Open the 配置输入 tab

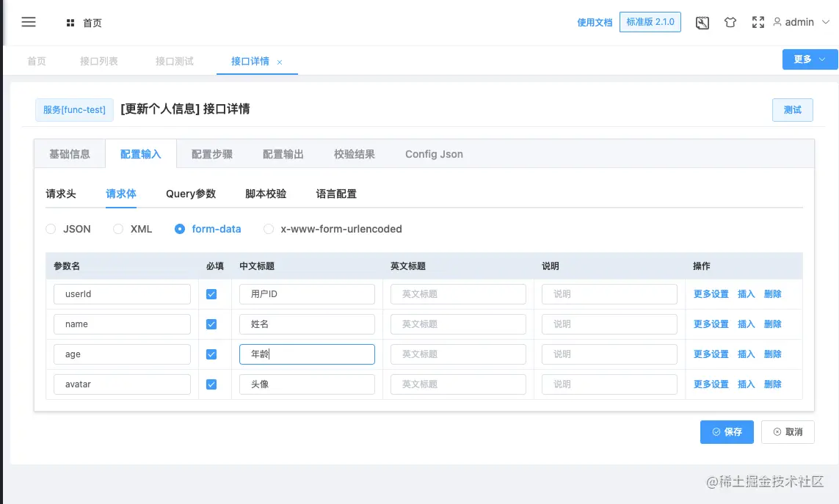coord(141,154)
